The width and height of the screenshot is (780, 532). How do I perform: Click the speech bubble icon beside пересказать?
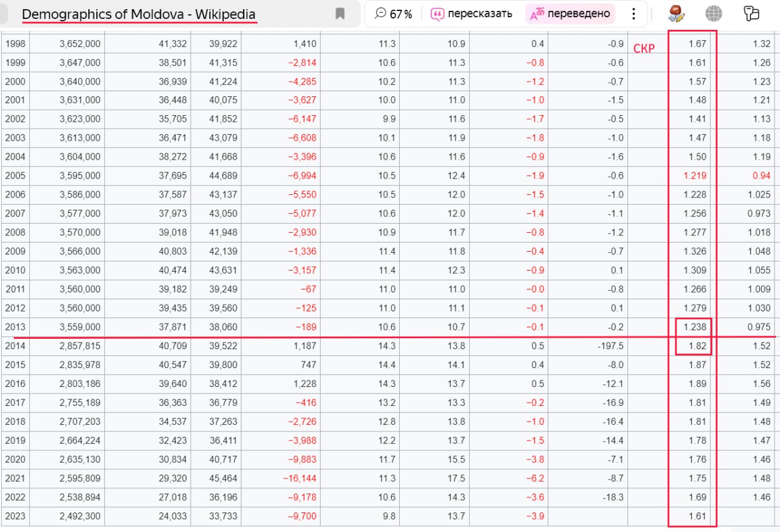tap(437, 14)
